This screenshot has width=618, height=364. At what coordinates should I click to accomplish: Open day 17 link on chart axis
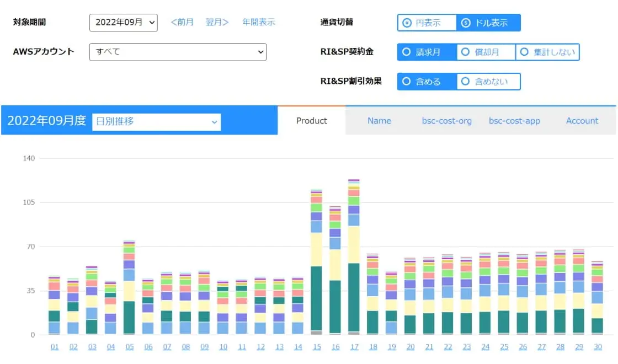click(354, 347)
